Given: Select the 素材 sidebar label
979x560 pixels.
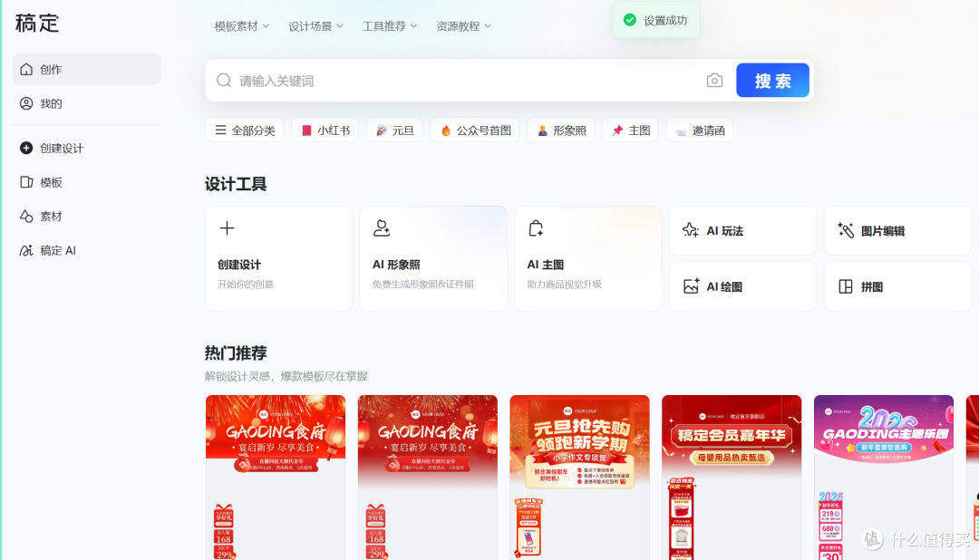Looking at the screenshot, I should (x=51, y=216).
